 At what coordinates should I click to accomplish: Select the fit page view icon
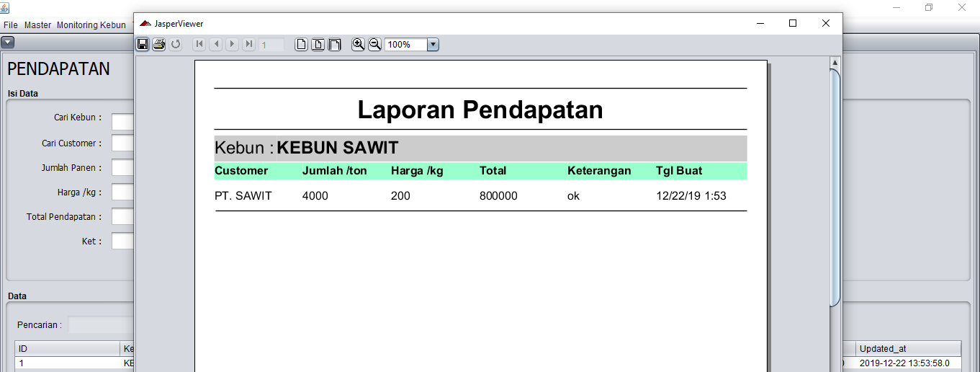click(x=318, y=45)
